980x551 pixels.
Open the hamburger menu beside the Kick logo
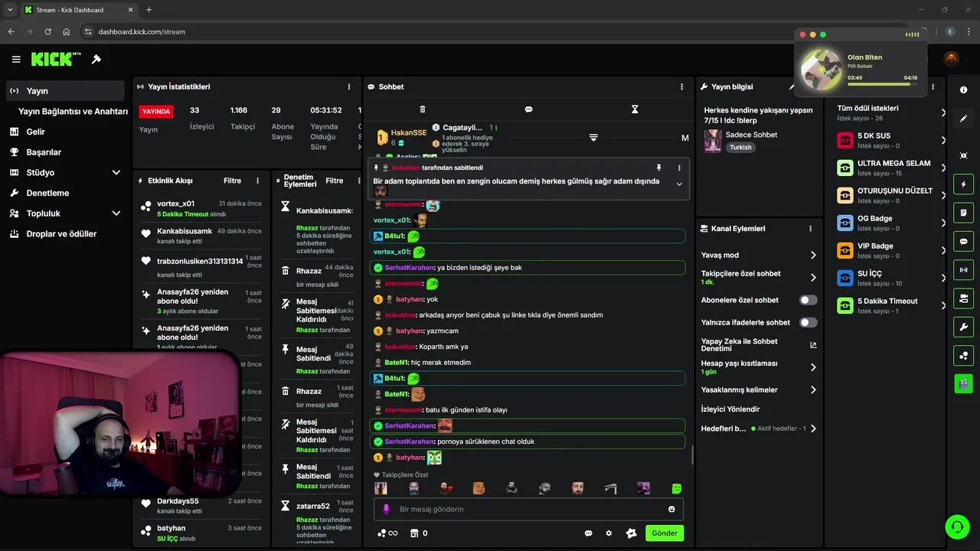pos(16,59)
